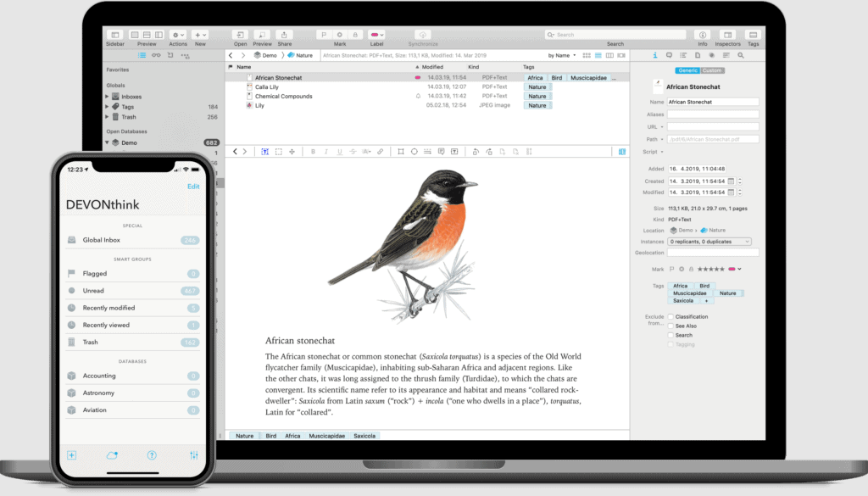Screen dimensions: 868x496
Task: Tap Edit in the phone DEVONthink app
Action: point(193,187)
